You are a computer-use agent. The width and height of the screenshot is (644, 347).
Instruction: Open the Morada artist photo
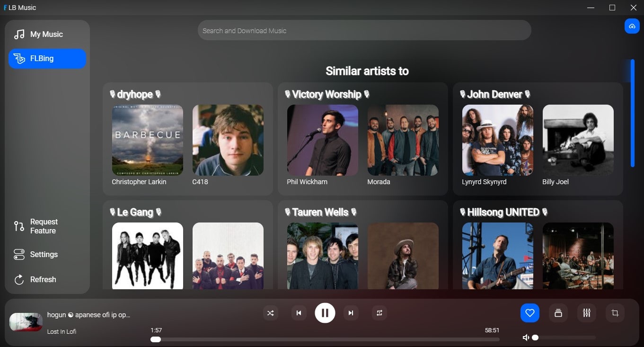[403, 140]
